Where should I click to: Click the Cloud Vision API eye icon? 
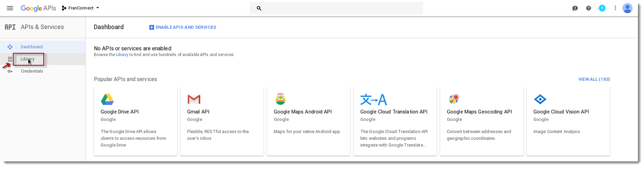(540, 99)
